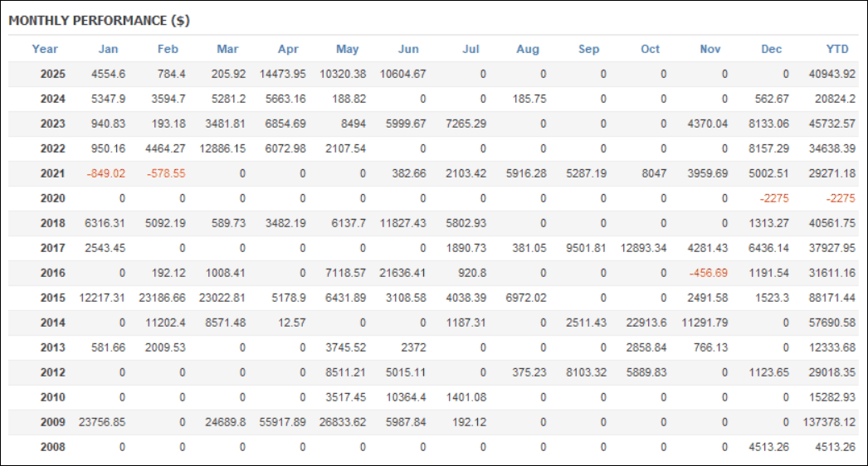Select the Mar column header
Image resolution: width=868 pixels, height=466 pixels.
coord(227,49)
